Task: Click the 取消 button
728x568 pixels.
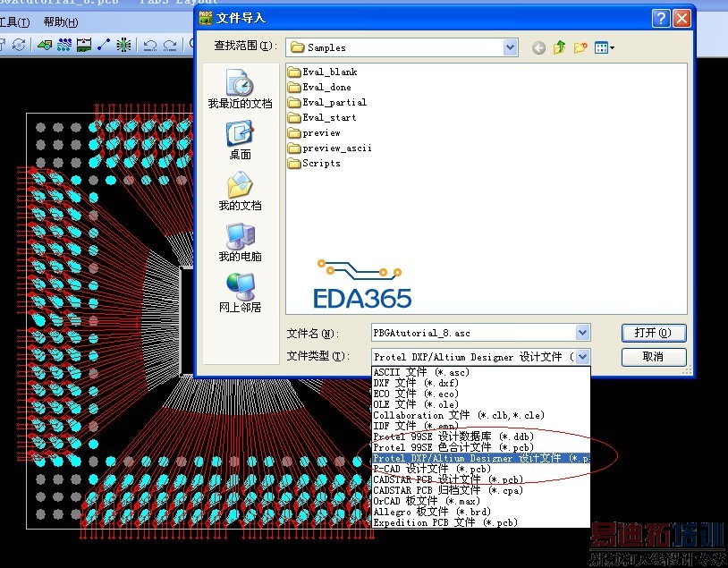Action: (x=653, y=357)
